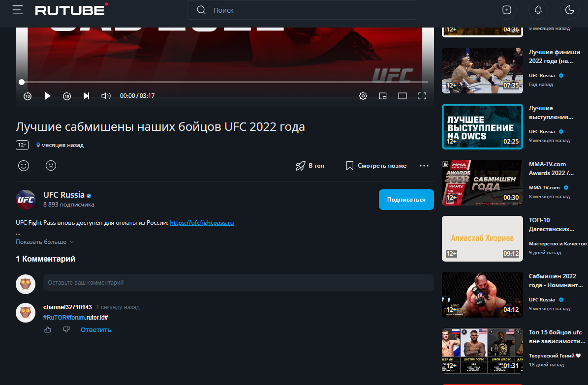Viewport: 588px width, 385px height.
Task: Click the Подписаться button
Action: tap(406, 200)
